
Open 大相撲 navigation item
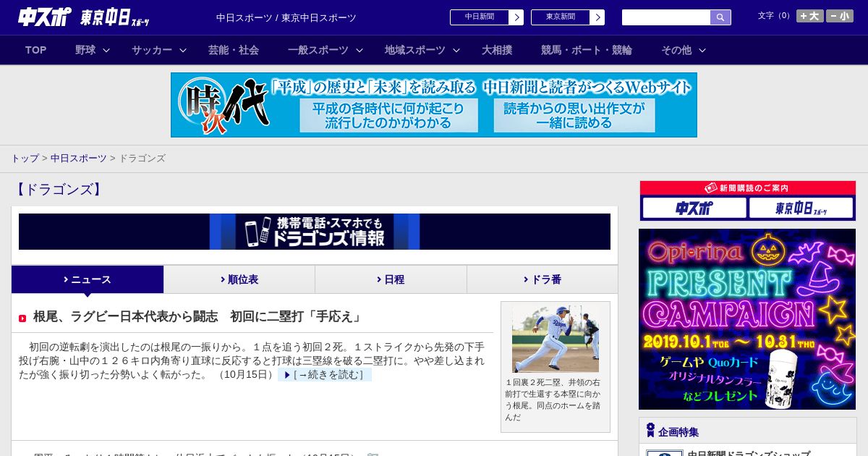pos(497,50)
